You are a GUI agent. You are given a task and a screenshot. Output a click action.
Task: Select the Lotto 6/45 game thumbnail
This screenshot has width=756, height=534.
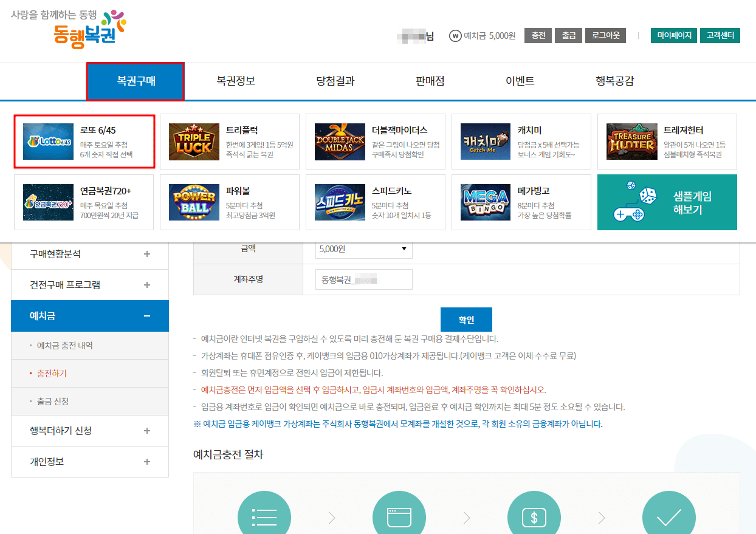click(48, 141)
